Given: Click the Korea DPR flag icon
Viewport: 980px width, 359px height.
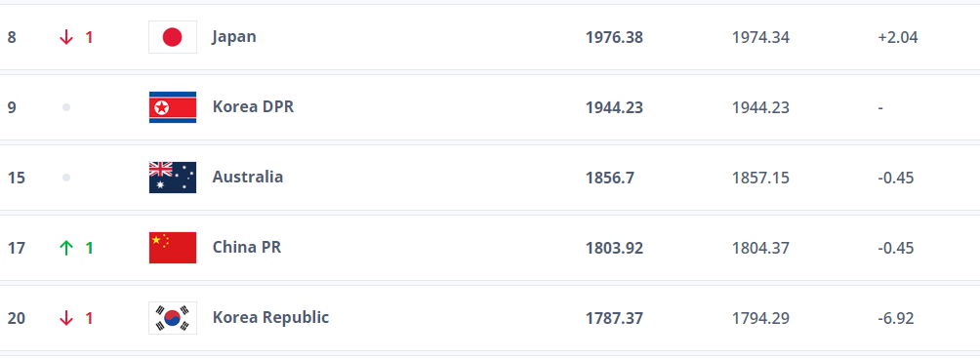Looking at the screenshot, I should click(x=173, y=107).
